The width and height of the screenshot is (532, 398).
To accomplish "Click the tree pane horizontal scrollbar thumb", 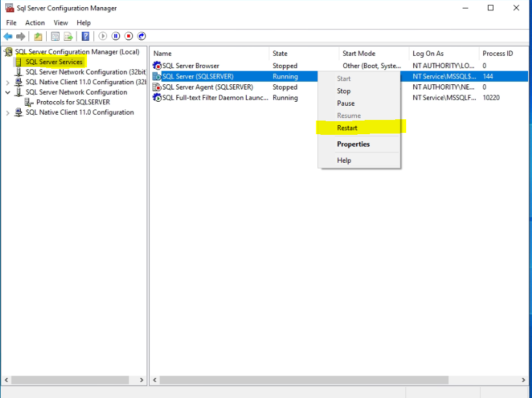I will (x=70, y=380).
